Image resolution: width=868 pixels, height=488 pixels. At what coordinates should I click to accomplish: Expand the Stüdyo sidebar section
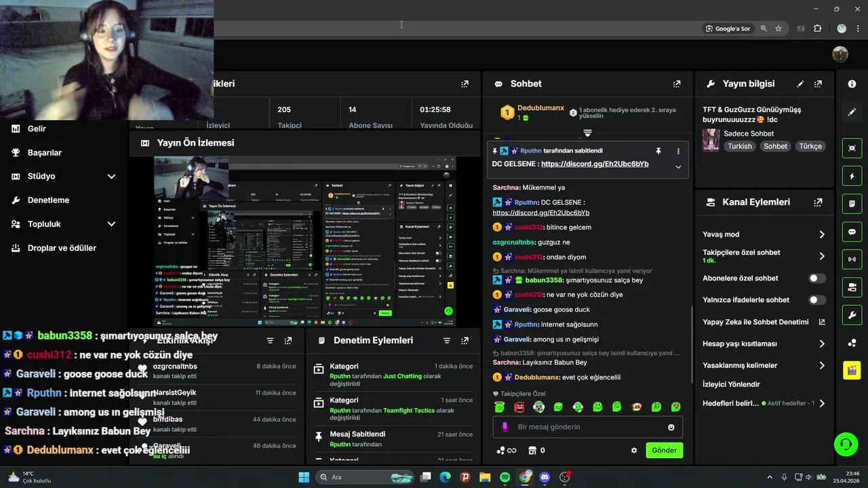[x=112, y=177]
